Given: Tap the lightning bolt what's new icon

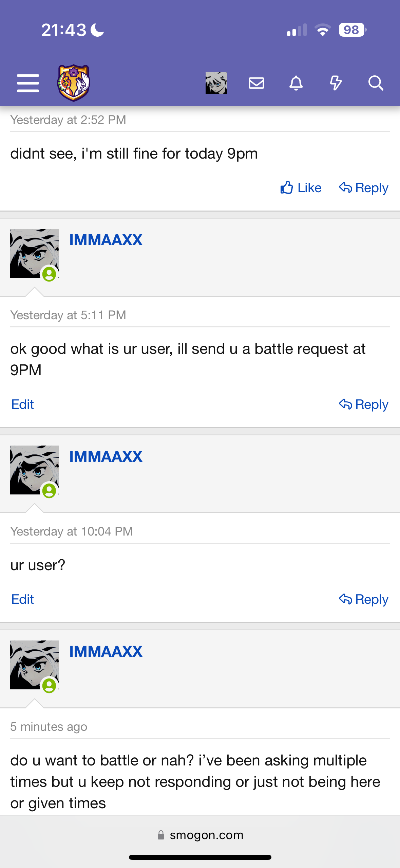Looking at the screenshot, I should pos(336,83).
